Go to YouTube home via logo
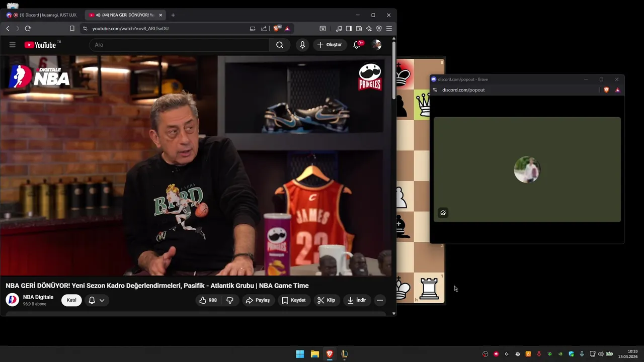The width and height of the screenshot is (644, 362). coord(40,45)
